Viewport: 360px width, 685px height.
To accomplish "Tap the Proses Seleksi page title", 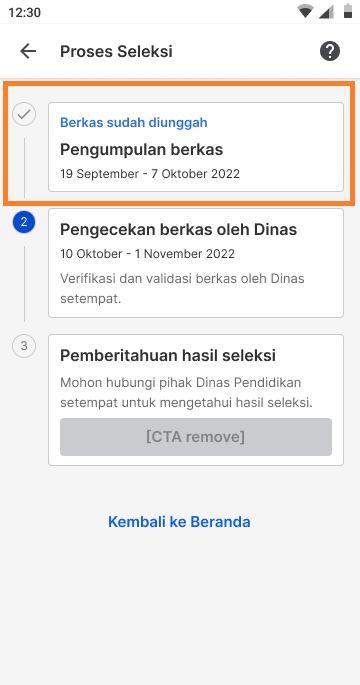I will [116, 52].
